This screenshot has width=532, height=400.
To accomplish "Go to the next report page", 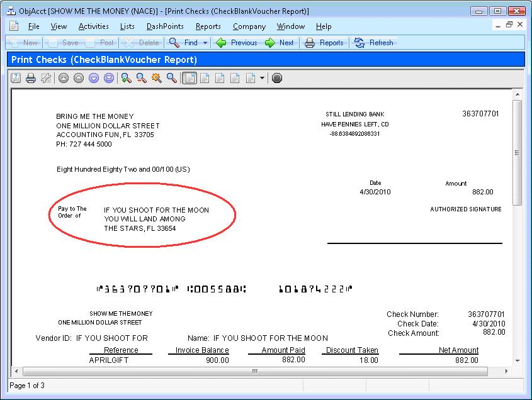I will pos(94,78).
